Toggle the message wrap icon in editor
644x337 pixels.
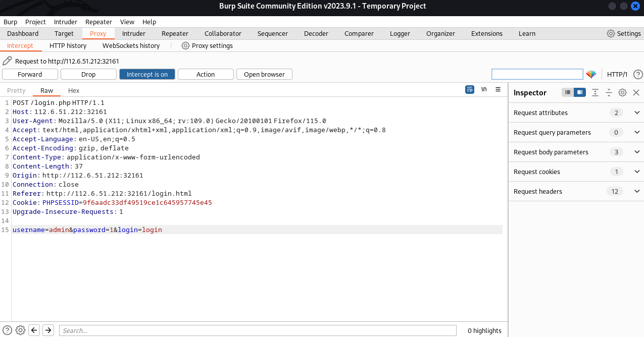coord(470,89)
